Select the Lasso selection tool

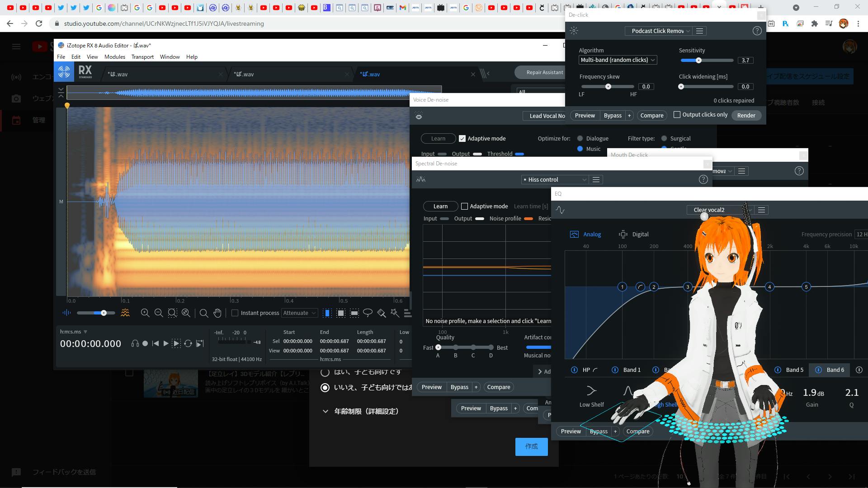coord(368,313)
